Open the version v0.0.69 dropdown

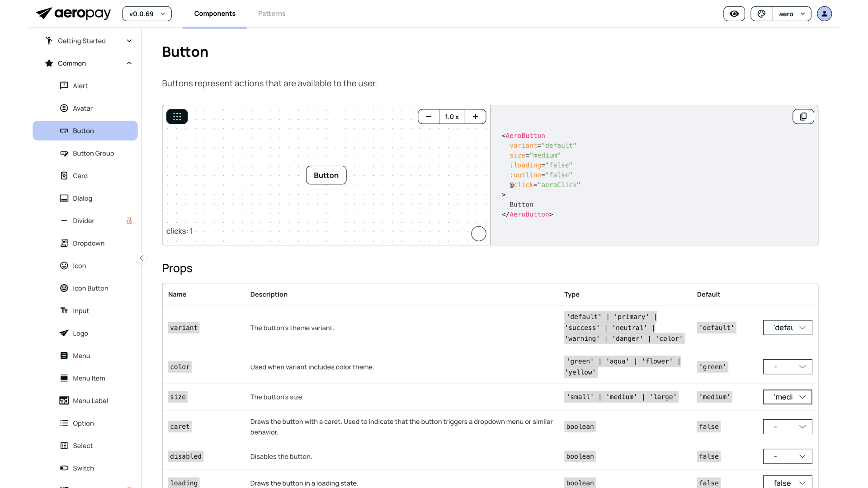tap(146, 14)
